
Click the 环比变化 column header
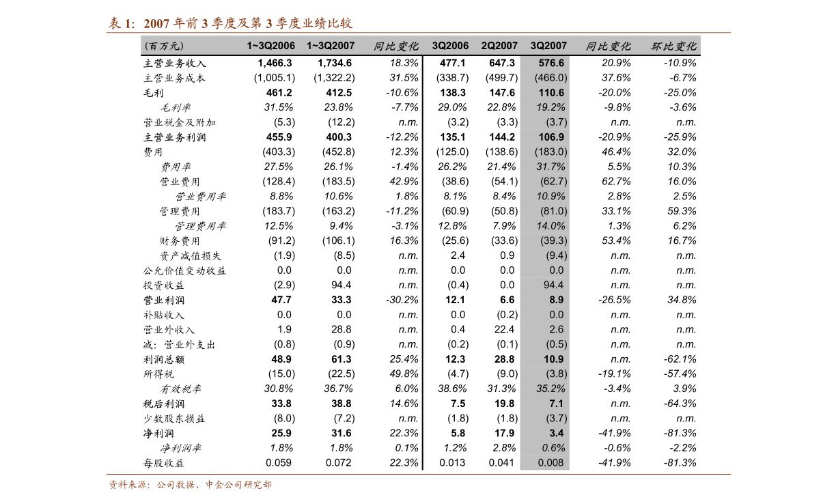[673, 46]
